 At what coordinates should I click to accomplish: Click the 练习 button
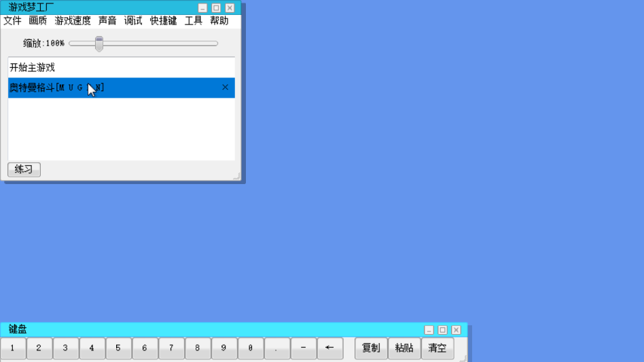pyautogui.click(x=24, y=169)
